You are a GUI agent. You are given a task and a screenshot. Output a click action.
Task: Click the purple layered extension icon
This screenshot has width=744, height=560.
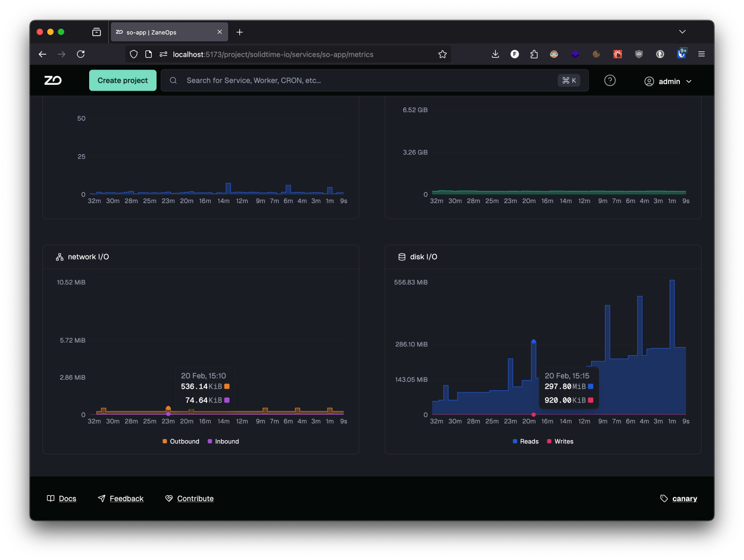click(575, 54)
